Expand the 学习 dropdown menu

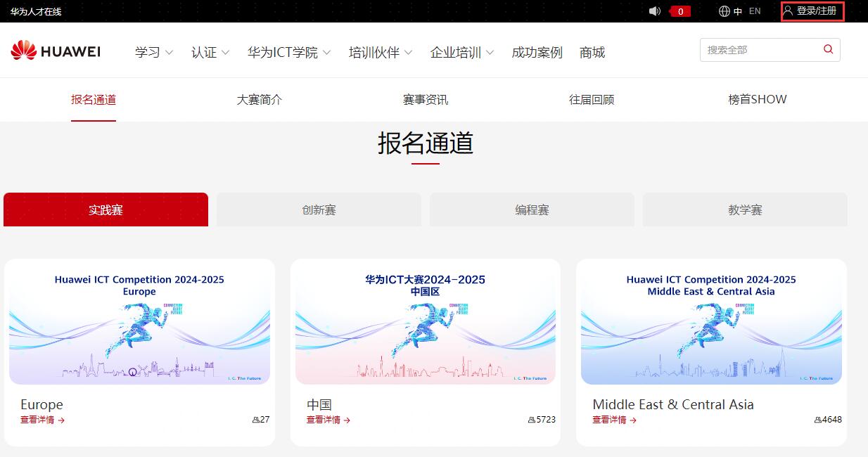click(x=154, y=52)
